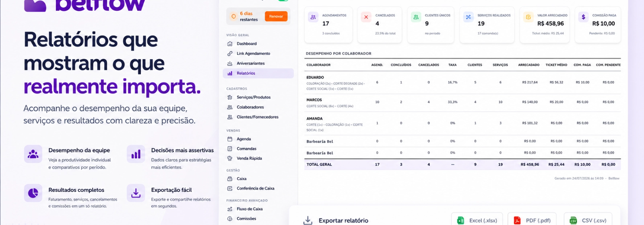
Task: Click the clock icon beside 6 dias restantes
Action: [233, 16]
